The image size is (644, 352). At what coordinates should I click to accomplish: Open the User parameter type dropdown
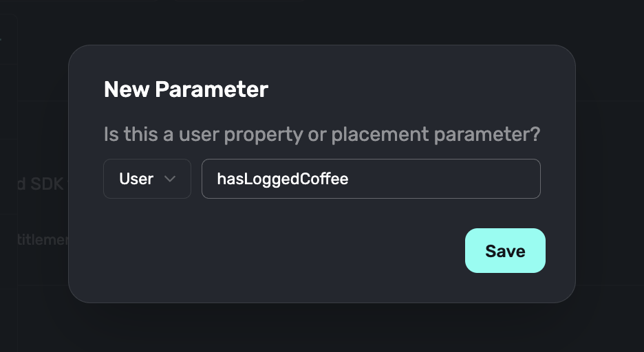pos(147,179)
